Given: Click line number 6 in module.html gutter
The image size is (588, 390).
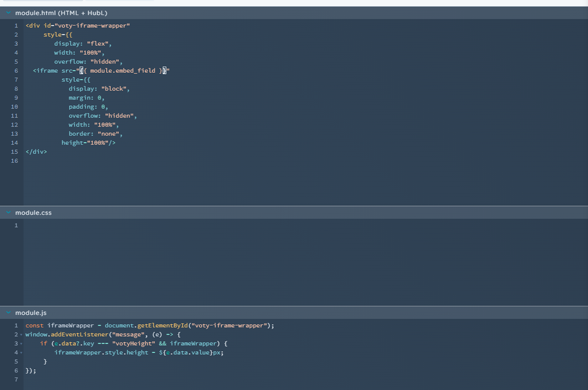Looking at the screenshot, I should click(x=15, y=71).
